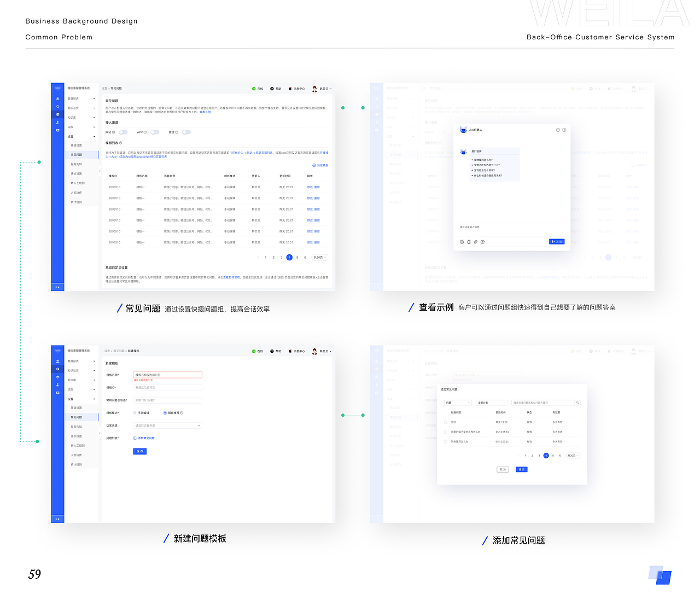The width and height of the screenshot is (700, 605).
Task: Click the 添加常见问题 link in the form
Action: tap(144, 438)
